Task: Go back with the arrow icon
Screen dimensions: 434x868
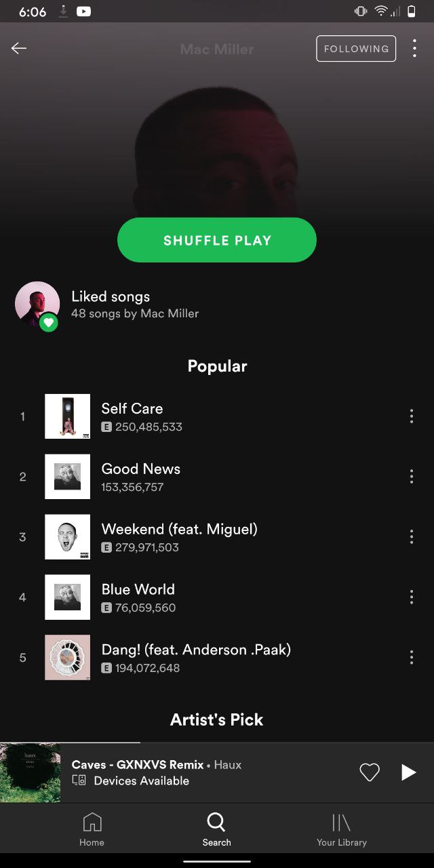Action: click(x=19, y=48)
